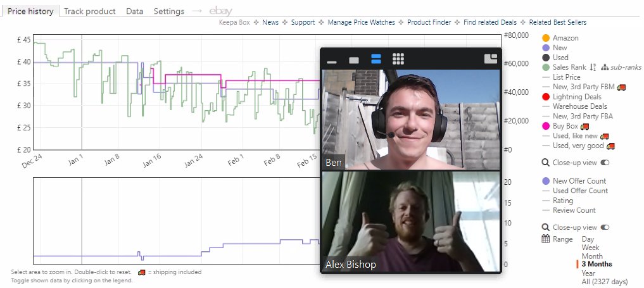Viewport: 644px width, 288px height.
Task: Toggle offer chart Close-up view switch
Action: click(x=605, y=227)
